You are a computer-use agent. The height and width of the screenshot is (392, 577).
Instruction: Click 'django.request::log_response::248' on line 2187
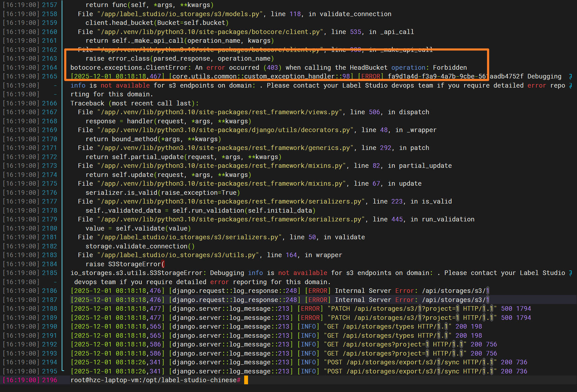coord(234,300)
